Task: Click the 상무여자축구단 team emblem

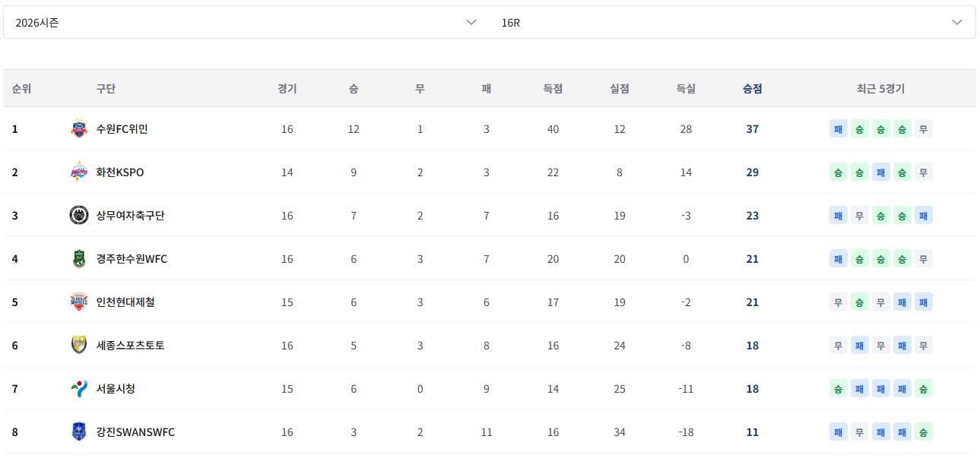Action: point(79,216)
